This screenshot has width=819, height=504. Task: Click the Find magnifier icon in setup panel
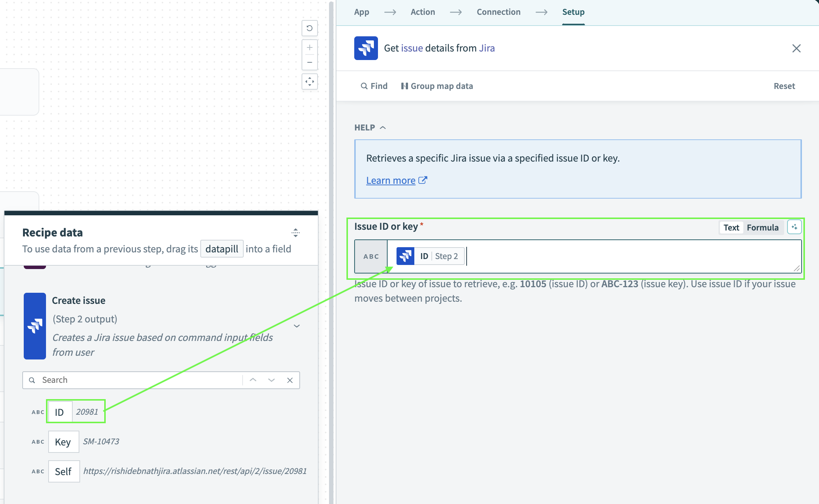click(x=364, y=86)
